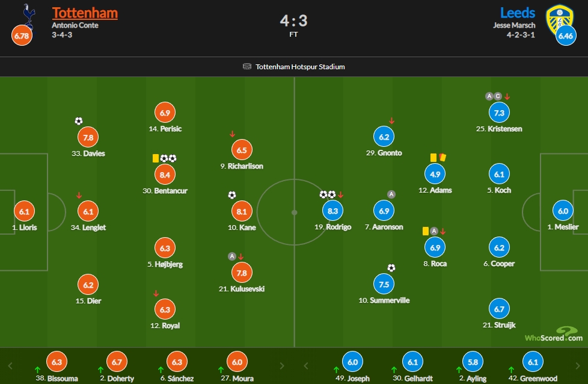Click the substitution arrow above Richarlison
The height and width of the screenshot is (384, 588).
coord(232,134)
